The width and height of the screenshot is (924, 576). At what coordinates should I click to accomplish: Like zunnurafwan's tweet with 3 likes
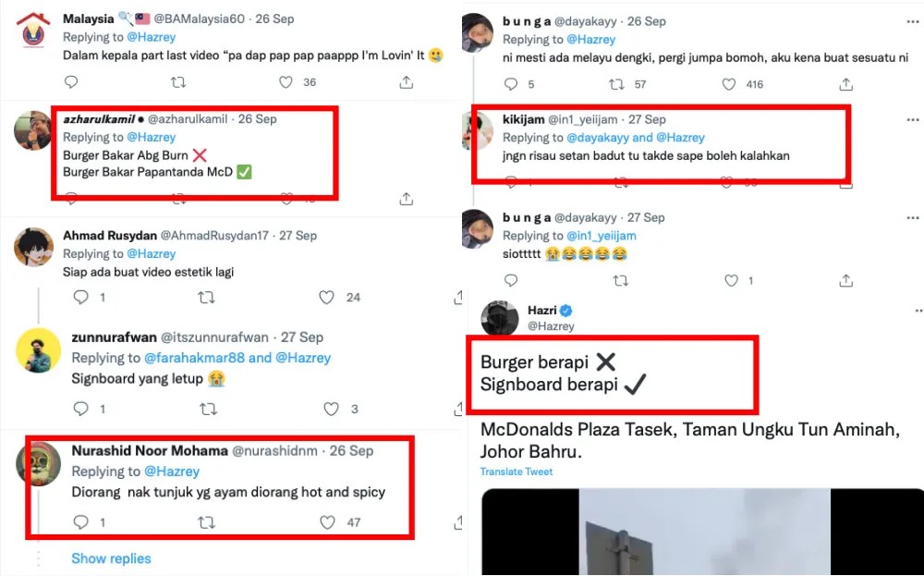(x=331, y=408)
